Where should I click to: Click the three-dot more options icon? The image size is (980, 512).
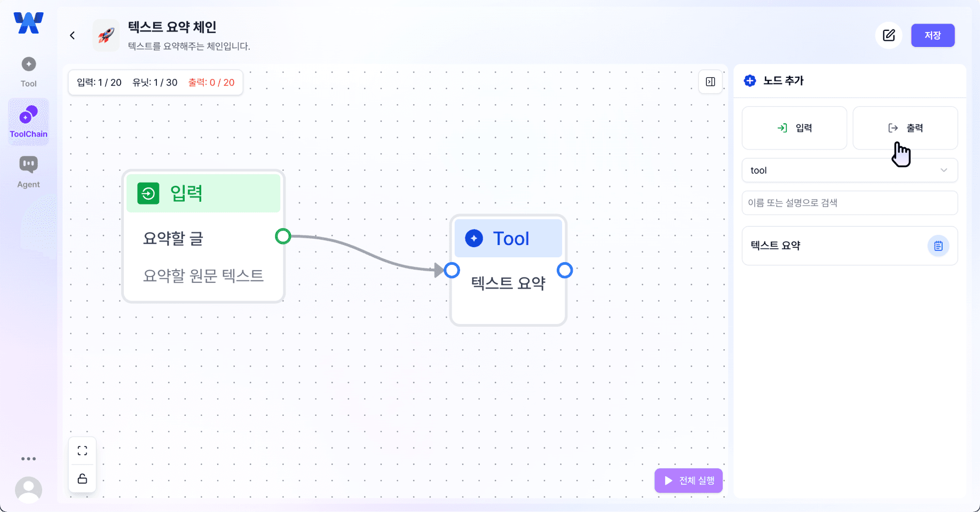(x=28, y=459)
